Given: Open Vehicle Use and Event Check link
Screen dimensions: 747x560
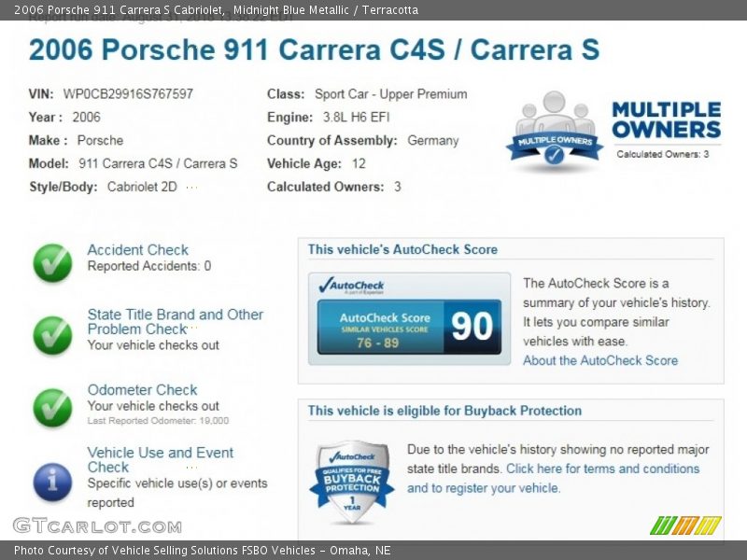Looking at the screenshot, I should coord(161,459).
